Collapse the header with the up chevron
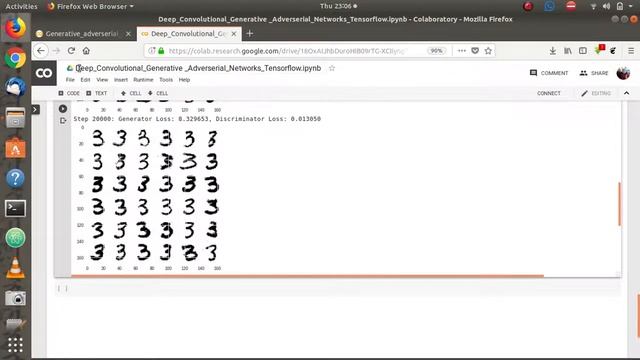This screenshot has width=640, height=360. (x=627, y=93)
